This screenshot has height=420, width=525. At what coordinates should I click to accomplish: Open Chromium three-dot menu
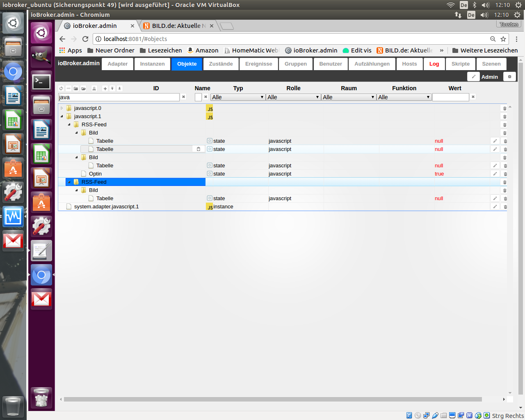point(517,39)
